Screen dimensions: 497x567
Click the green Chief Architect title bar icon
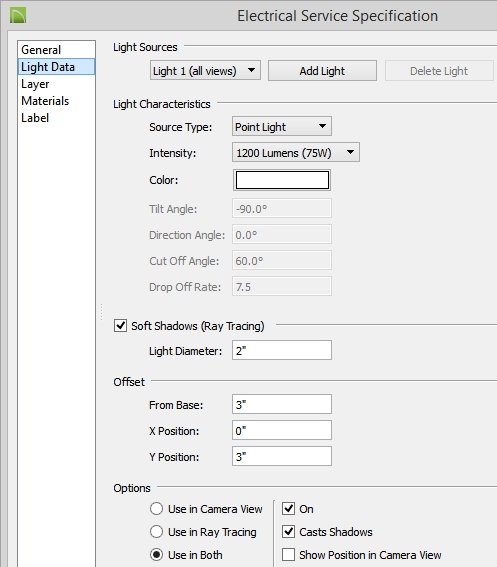pyautogui.click(x=18, y=16)
